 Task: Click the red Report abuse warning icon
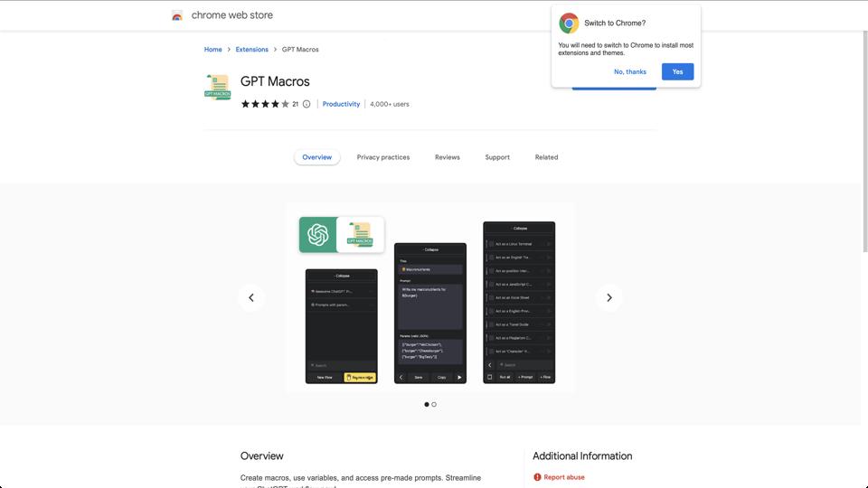(x=537, y=477)
